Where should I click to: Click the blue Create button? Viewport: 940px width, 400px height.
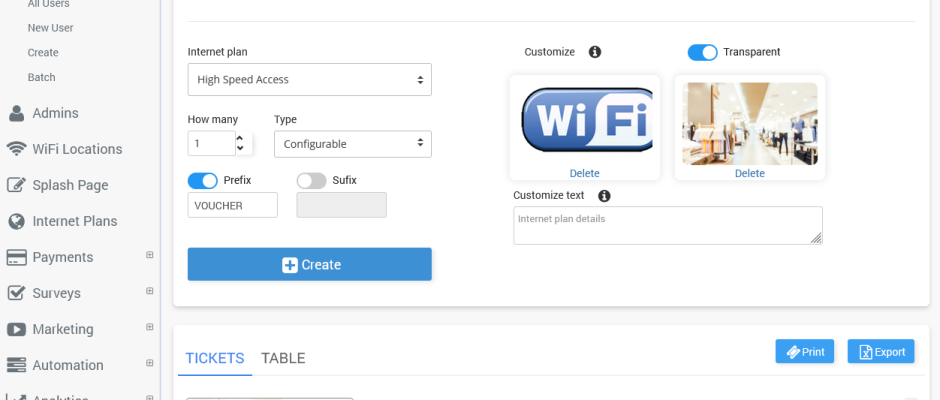coord(309,264)
